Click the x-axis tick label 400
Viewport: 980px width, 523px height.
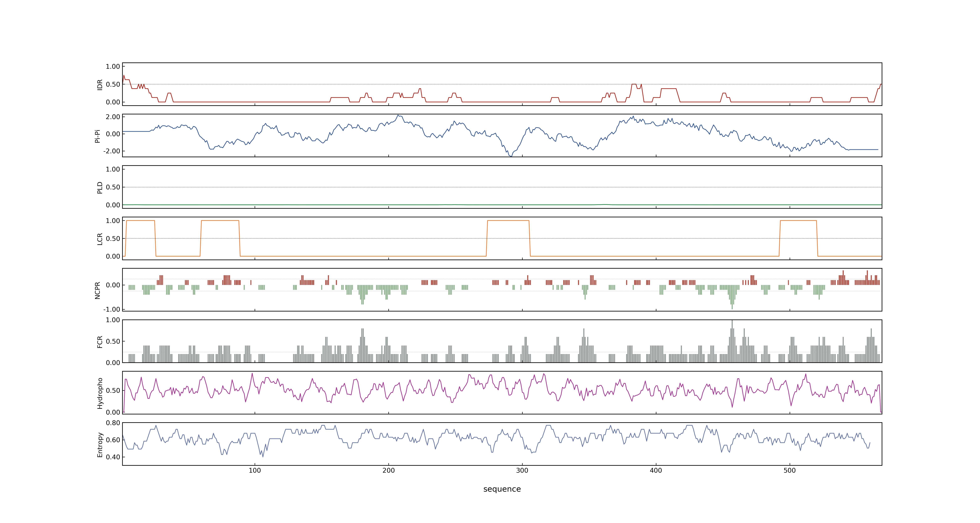656,470
